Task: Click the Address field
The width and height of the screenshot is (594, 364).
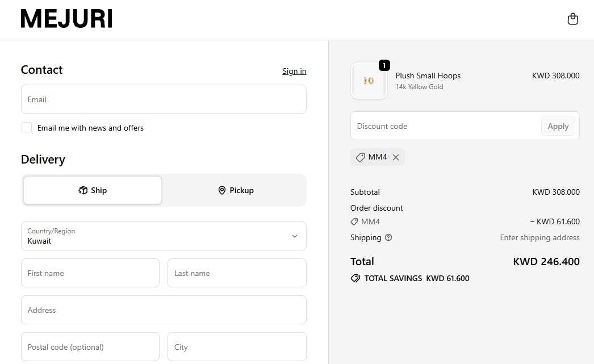Action: coord(164,310)
